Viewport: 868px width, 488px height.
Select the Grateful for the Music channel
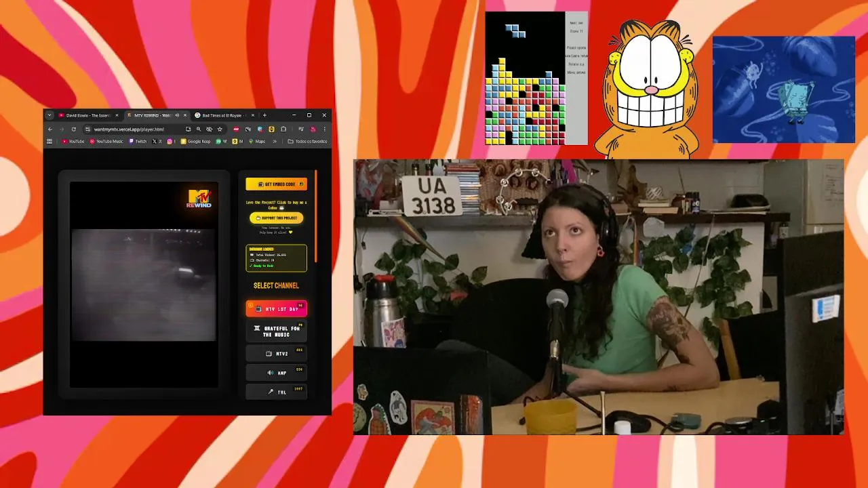(x=276, y=331)
